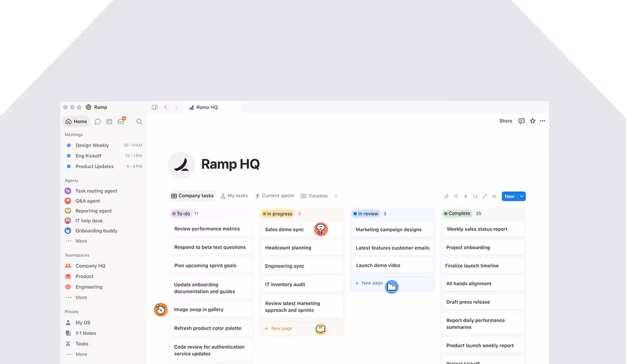Open the comments icon next to Share
Viewport: 626px width, 364px height.
[521, 121]
